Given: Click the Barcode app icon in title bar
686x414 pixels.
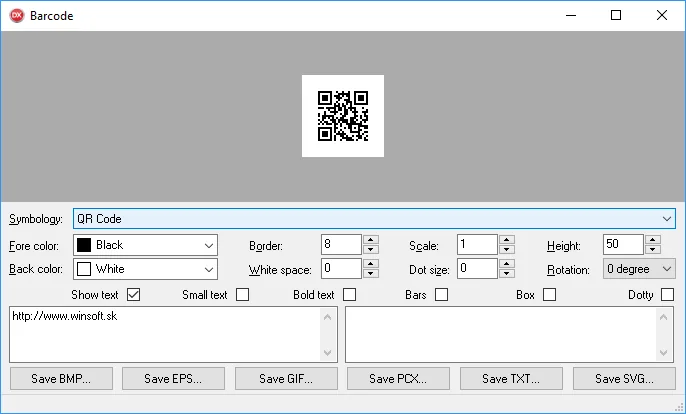Looking at the screenshot, I should pyautogui.click(x=17, y=15).
